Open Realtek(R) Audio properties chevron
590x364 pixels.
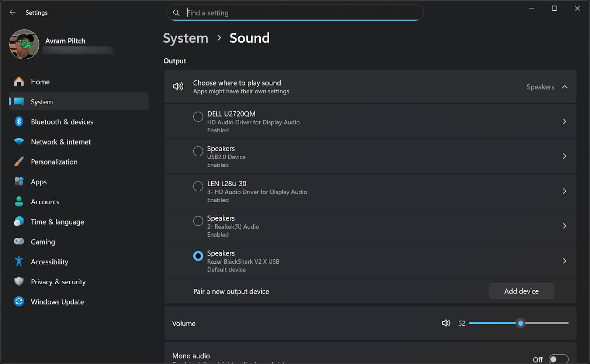564,226
